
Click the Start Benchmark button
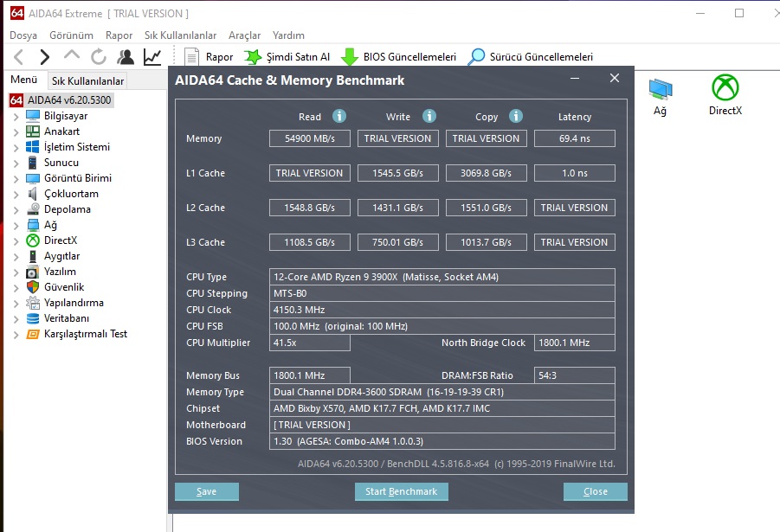[401, 491]
